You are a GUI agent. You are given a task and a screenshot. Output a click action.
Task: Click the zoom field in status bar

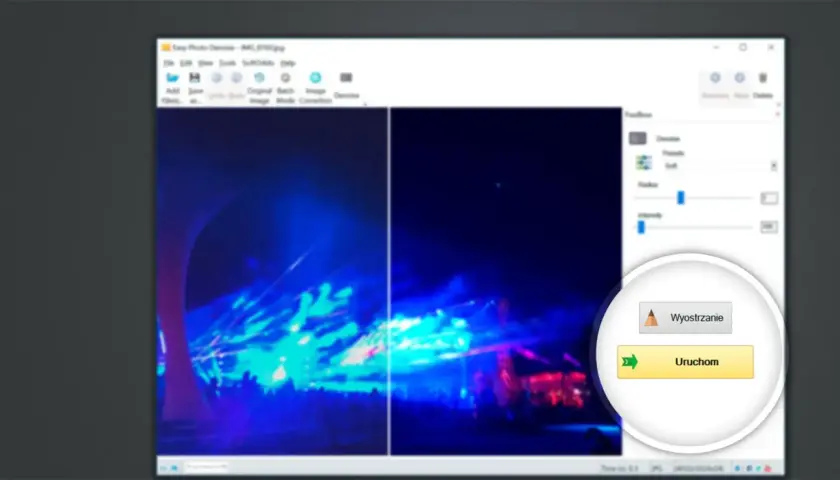coord(206,468)
